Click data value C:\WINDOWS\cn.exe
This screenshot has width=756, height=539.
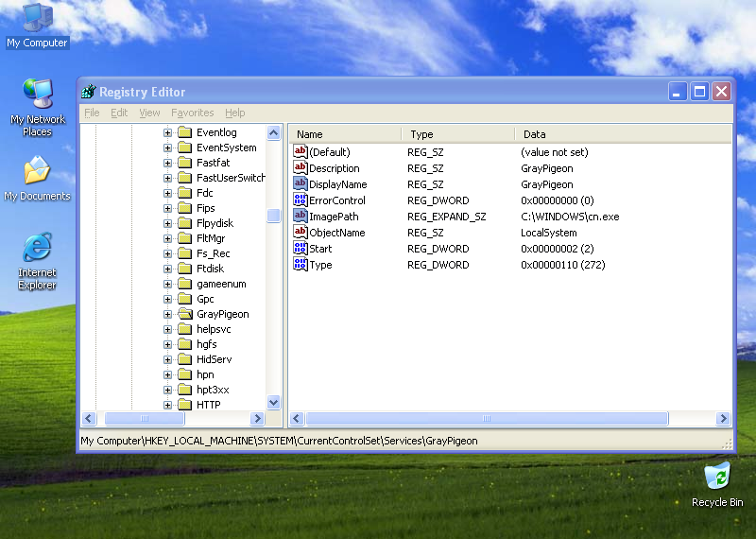point(570,217)
